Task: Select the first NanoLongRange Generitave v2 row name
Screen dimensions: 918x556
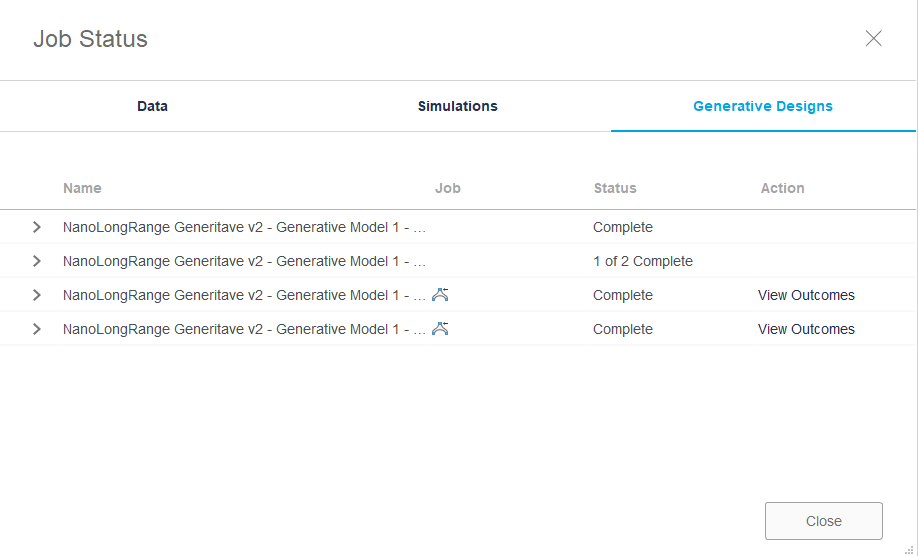Action: click(244, 227)
